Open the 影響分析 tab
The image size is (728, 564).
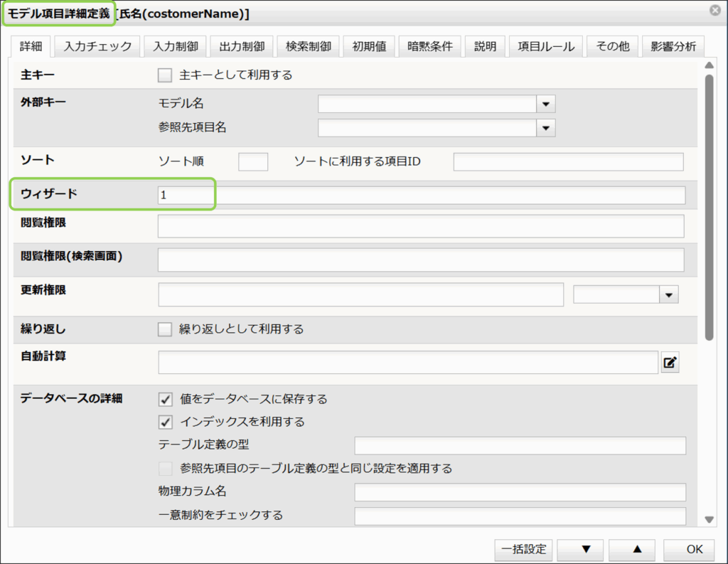[x=673, y=47]
